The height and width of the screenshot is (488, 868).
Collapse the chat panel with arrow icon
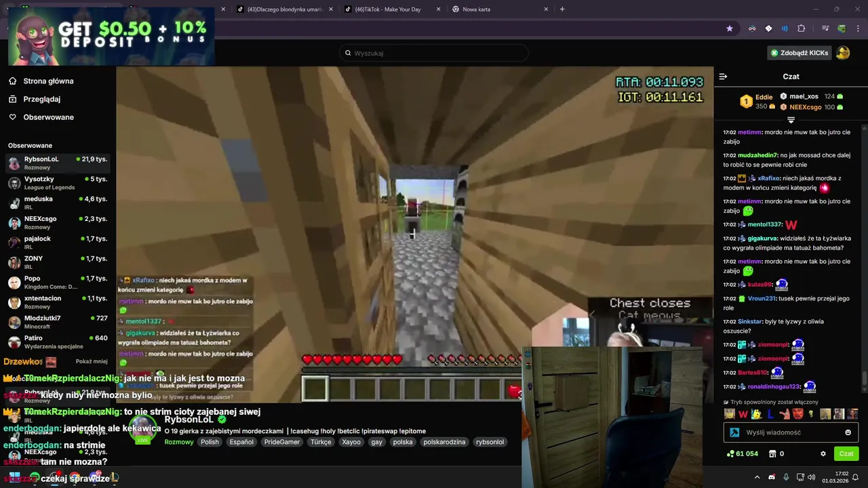(723, 77)
